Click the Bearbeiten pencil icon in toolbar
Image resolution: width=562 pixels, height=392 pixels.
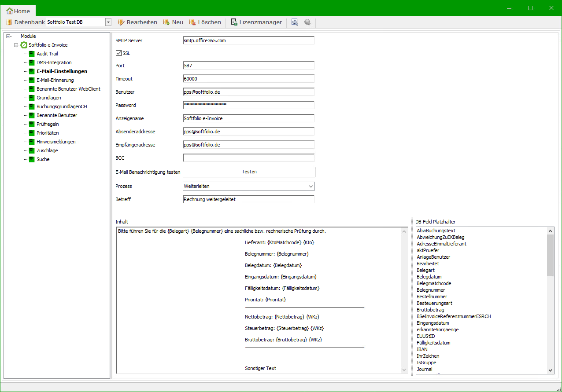(121, 22)
